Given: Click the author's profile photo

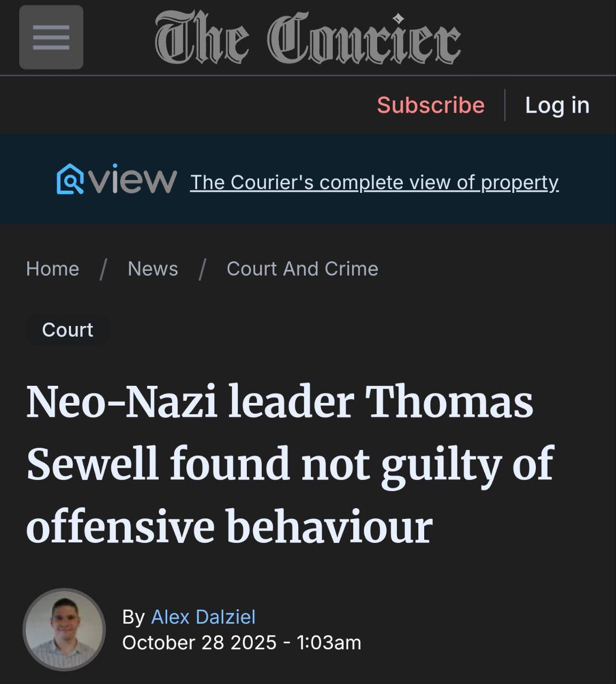Looking at the screenshot, I should coord(64,629).
